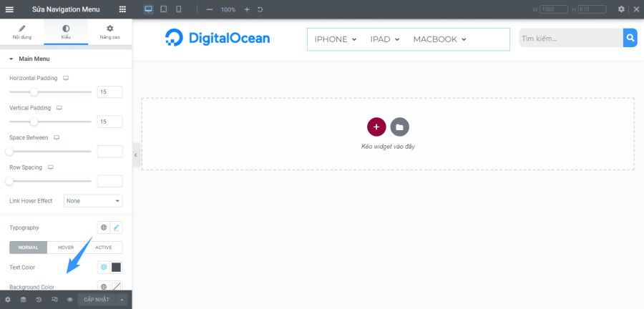Zoom in with the plus icon
Screen dimensions: 644x309
pos(247,9)
